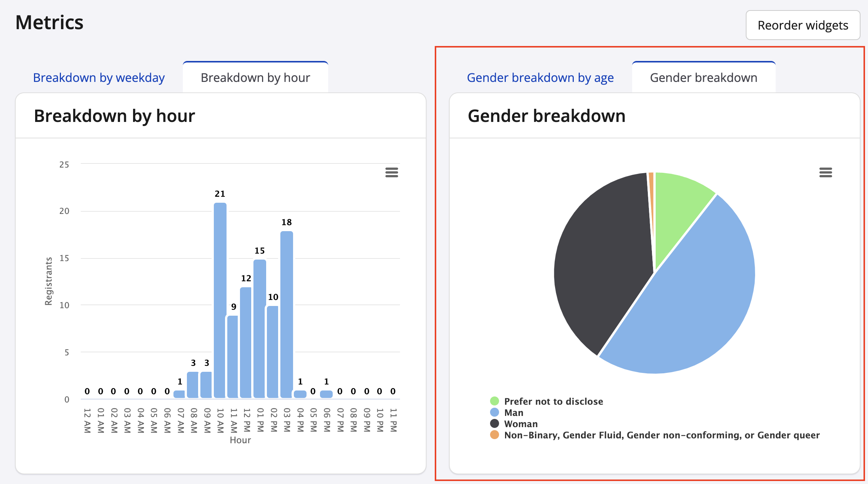Select the Breakdown by hour tab
Viewport: 868px width, 484px height.
[x=255, y=78]
